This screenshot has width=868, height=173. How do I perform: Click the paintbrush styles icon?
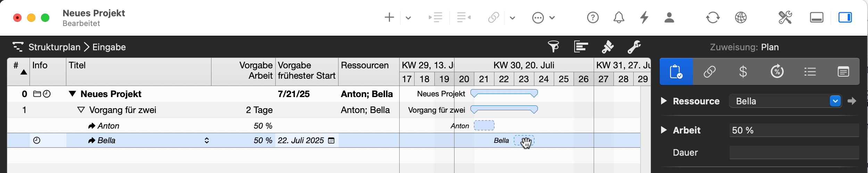point(608,46)
